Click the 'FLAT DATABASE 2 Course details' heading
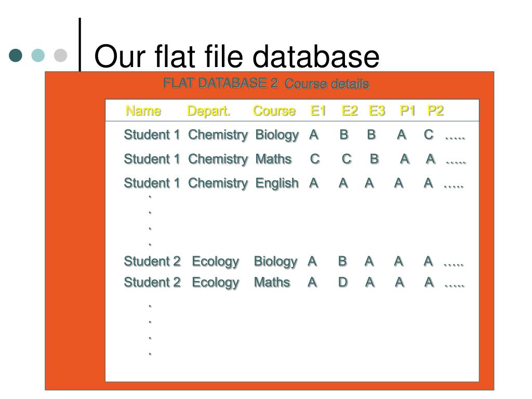Viewport: 532px width, 399px height. coord(267,84)
